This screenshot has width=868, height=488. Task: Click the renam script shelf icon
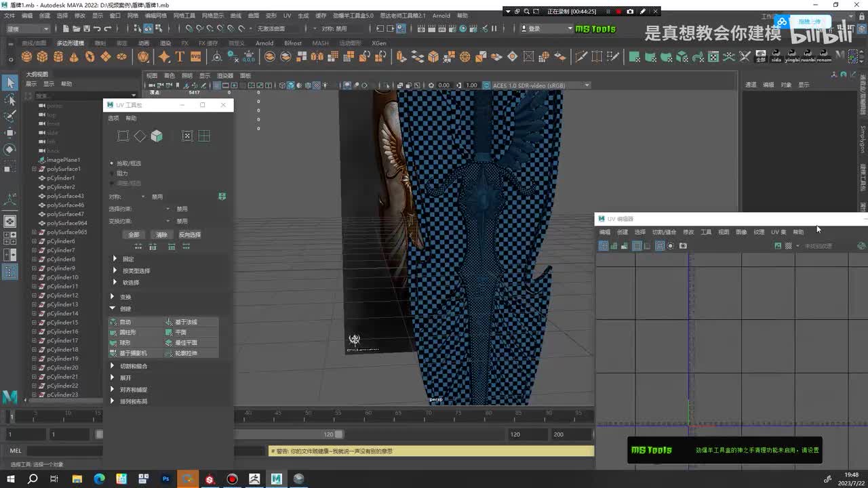pos(824,56)
